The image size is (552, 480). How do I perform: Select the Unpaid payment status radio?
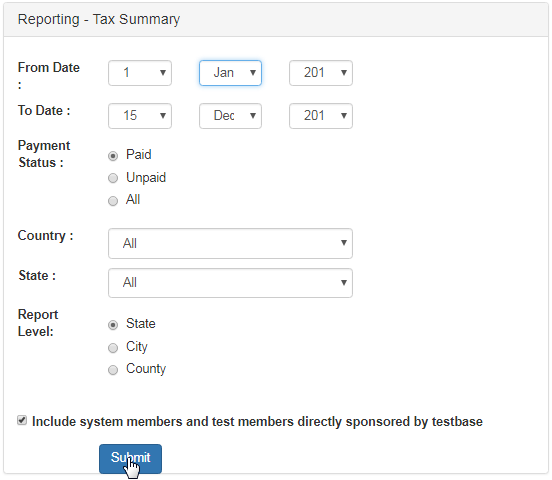pos(113,178)
